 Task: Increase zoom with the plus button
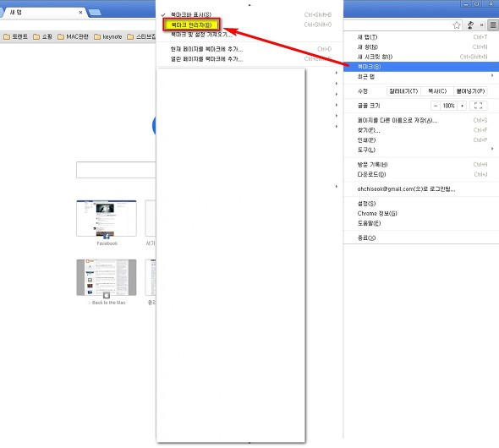pyautogui.click(x=462, y=106)
